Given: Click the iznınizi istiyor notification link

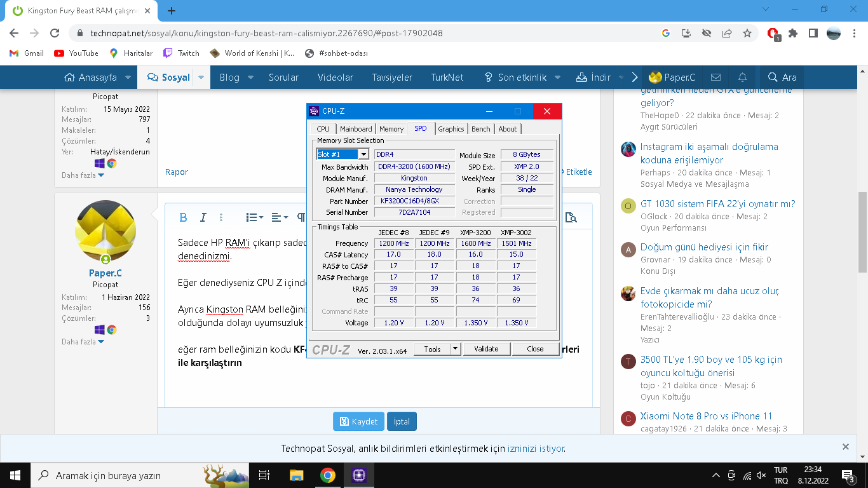Looking at the screenshot, I should click(x=536, y=449).
